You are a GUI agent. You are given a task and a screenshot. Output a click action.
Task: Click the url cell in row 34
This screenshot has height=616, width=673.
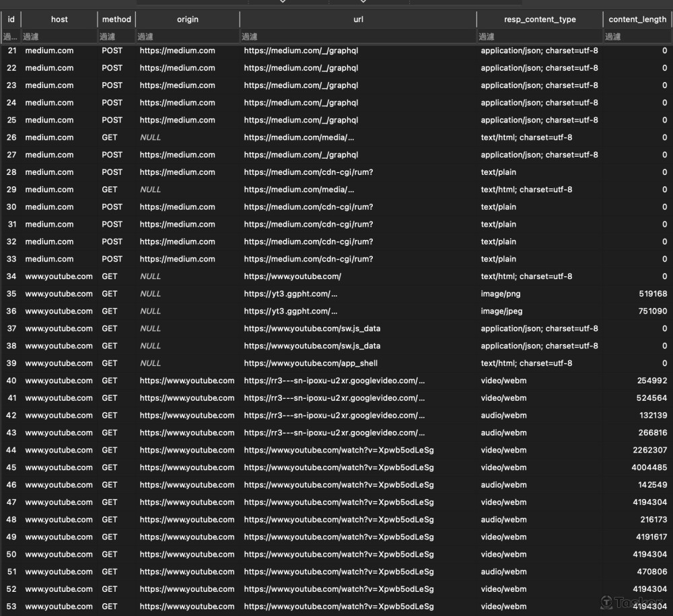coord(293,276)
